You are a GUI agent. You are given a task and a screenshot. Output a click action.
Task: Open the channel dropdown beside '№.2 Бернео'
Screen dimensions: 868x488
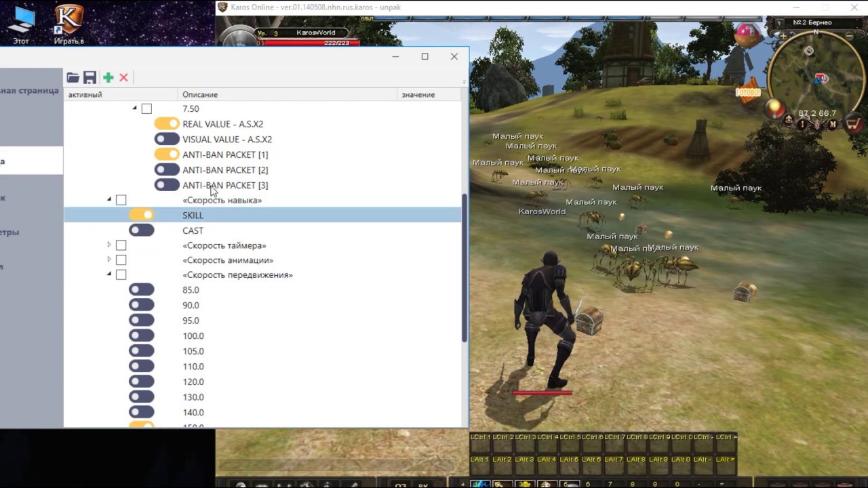coord(780,23)
